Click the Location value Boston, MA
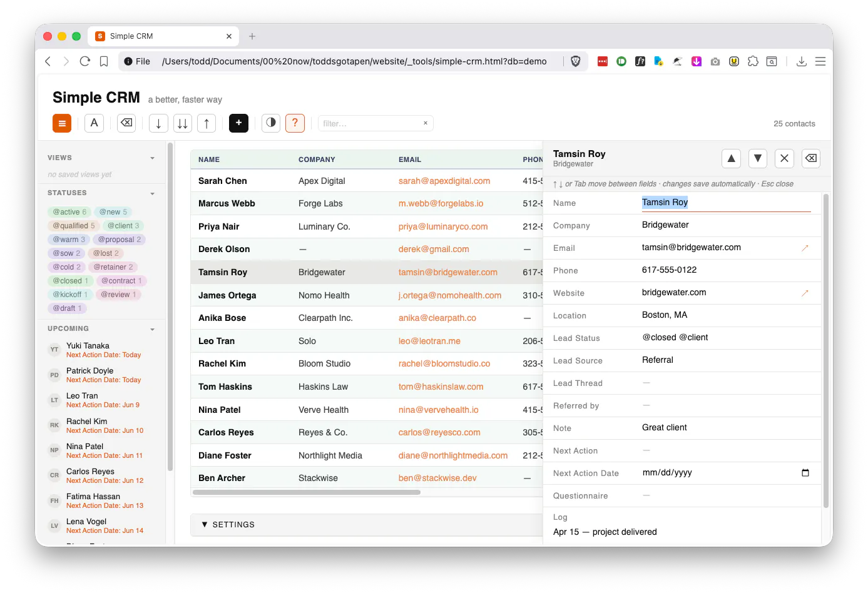Viewport: 868px width, 593px height. [x=665, y=315]
